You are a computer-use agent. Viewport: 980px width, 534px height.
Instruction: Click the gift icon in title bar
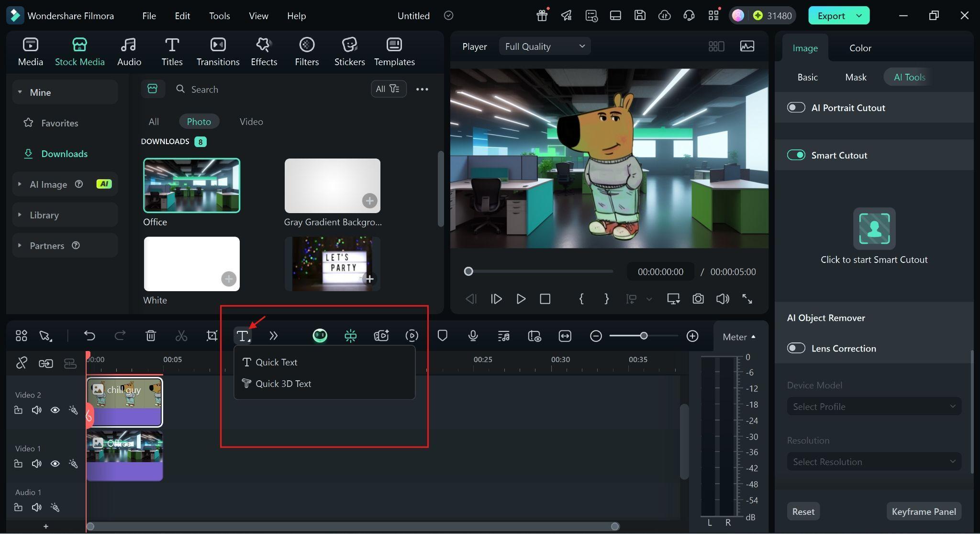click(542, 15)
